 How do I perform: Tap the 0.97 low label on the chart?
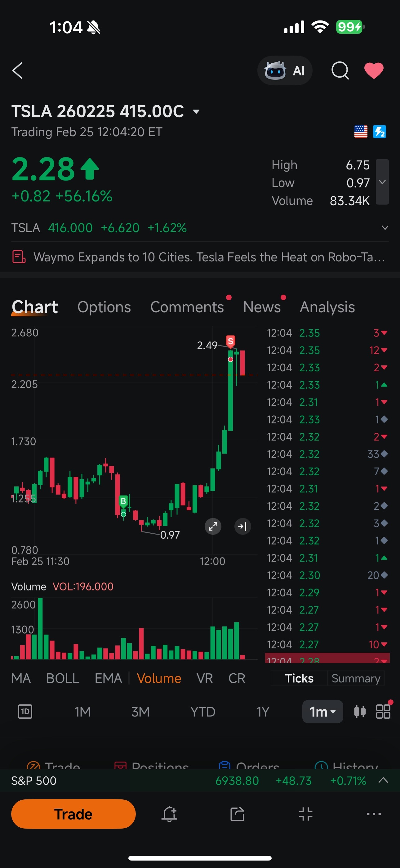click(170, 535)
